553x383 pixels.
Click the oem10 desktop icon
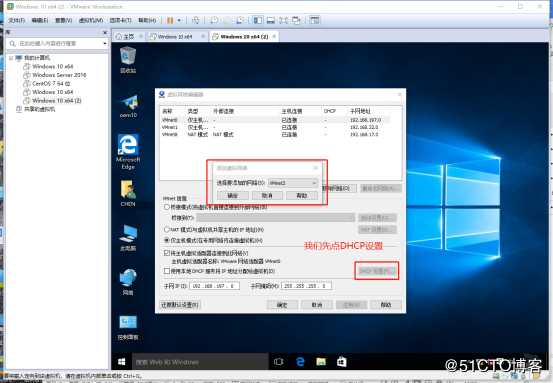coord(128,106)
